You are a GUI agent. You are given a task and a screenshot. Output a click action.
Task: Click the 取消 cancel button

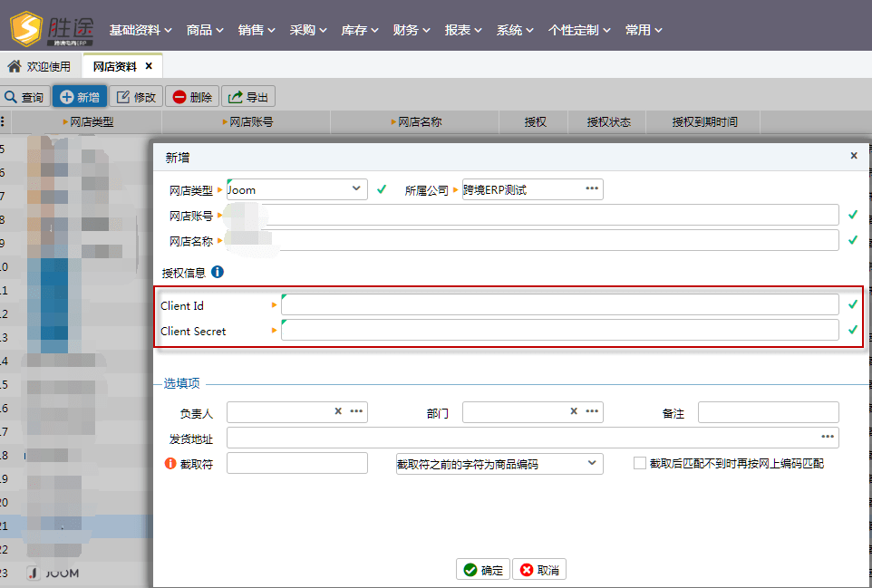(x=539, y=570)
